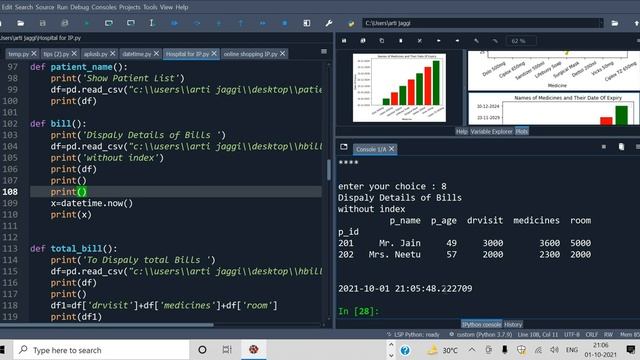Switch to aplosb.py editor tab
This screenshot has width=640, height=360.
pos(95,54)
